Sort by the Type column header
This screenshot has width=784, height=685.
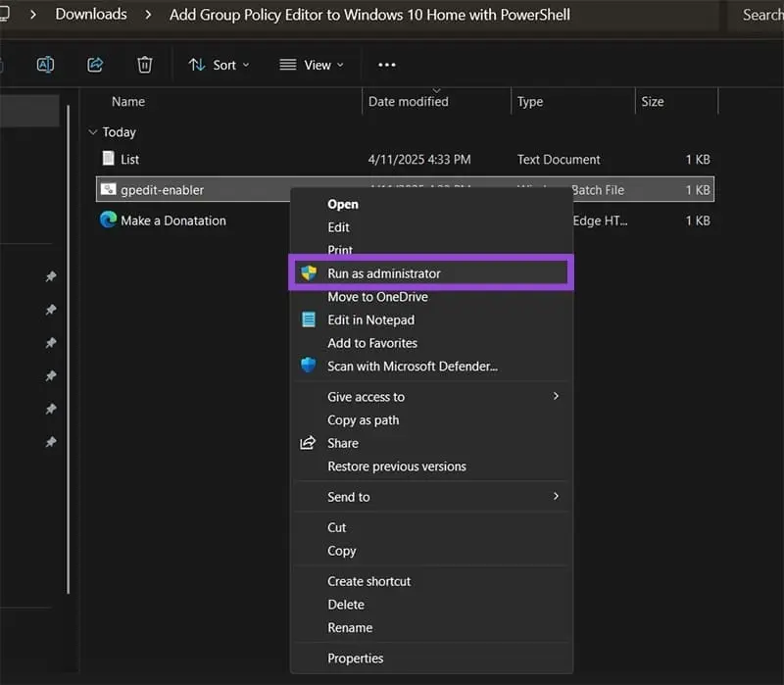(x=530, y=102)
